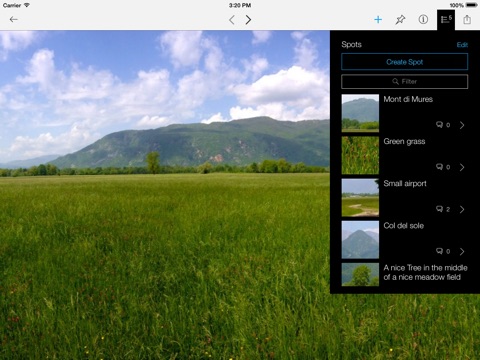
Task: Open the info circle icon
Action: [423, 20]
